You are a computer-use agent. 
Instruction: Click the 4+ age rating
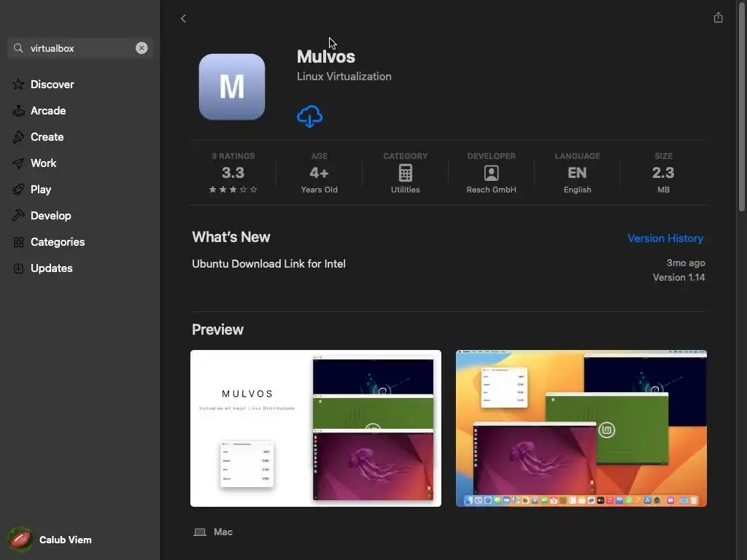pyautogui.click(x=320, y=172)
